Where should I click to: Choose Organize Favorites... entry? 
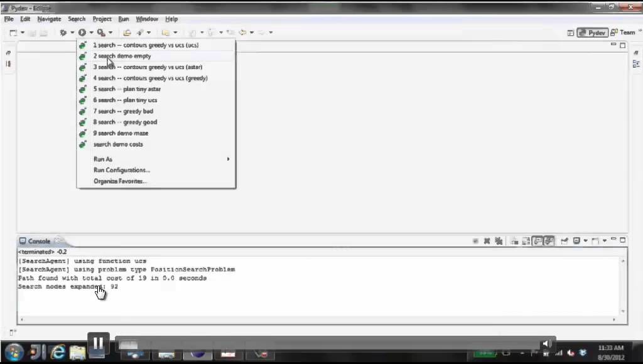[x=156, y=181]
